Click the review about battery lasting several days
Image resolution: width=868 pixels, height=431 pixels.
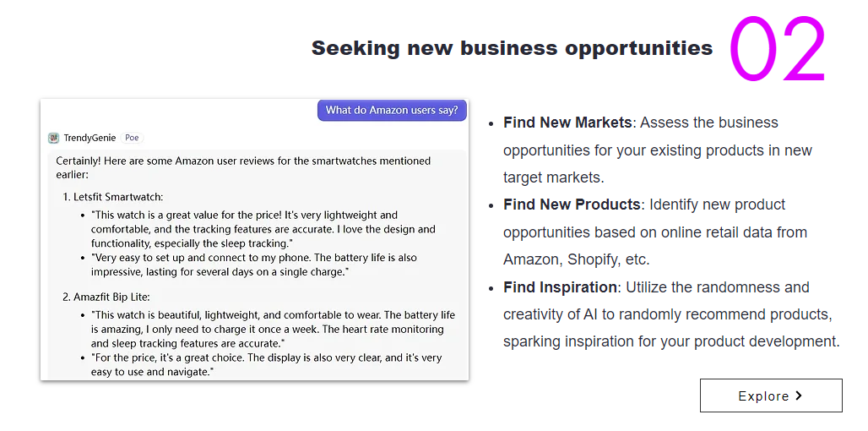click(x=254, y=265)
